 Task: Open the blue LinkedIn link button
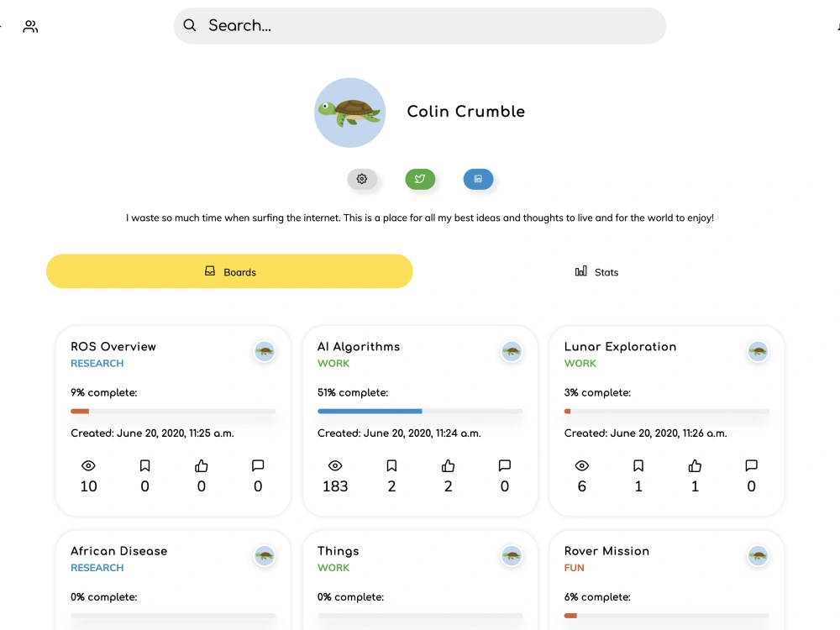(479, 179)
